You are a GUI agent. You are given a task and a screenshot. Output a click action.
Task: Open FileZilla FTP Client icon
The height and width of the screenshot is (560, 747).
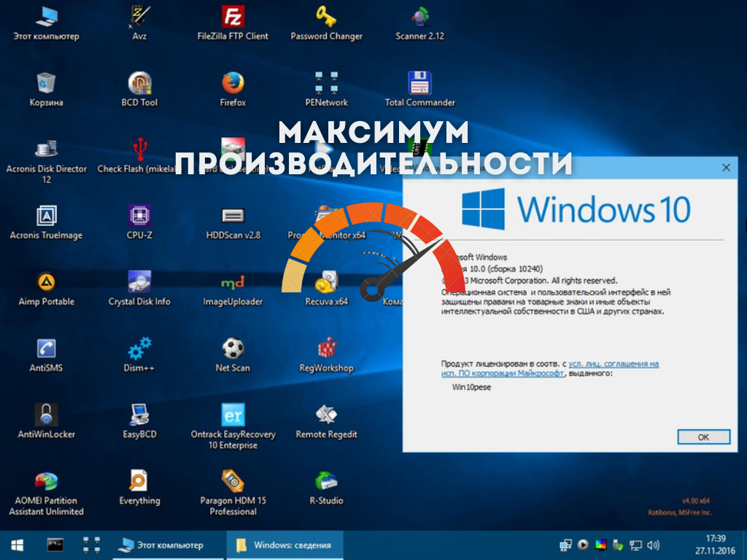(x=233, y=24)
